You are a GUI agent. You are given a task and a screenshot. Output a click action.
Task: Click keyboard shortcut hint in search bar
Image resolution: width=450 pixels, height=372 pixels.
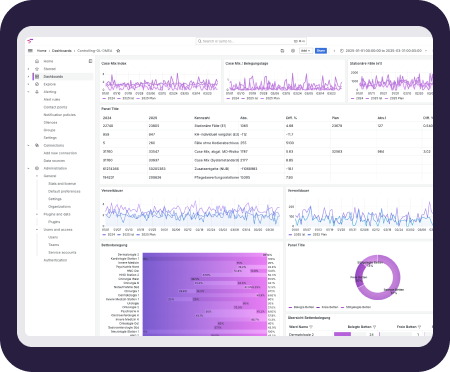click(299, 41)
